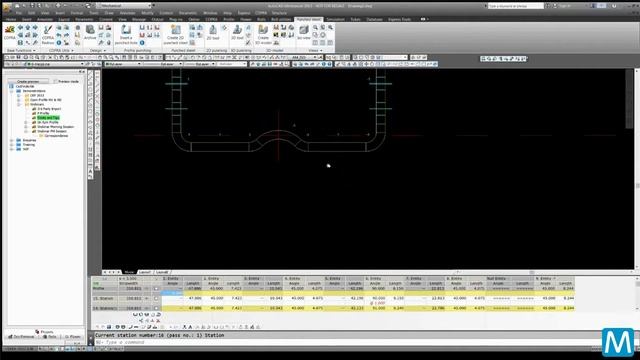Select the green highlighted project in tree
The height and width of the screenshot is (360, 640).
pos(49,118)
